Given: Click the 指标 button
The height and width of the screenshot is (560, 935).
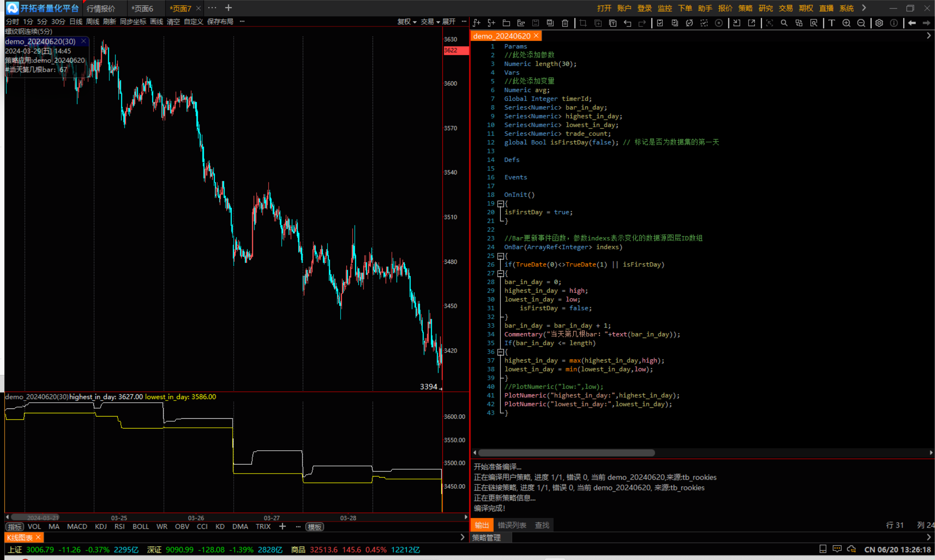Looking at the screenshot, I should pyautogui.click(x=15, y=527).
